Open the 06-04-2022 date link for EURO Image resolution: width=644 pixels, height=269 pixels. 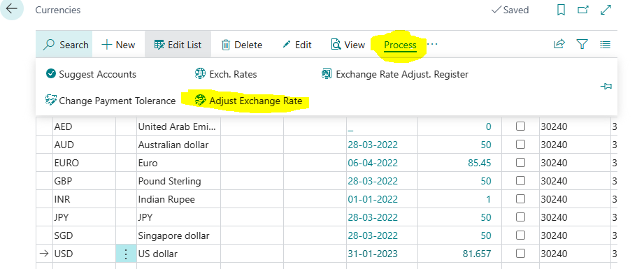(373, 163)
